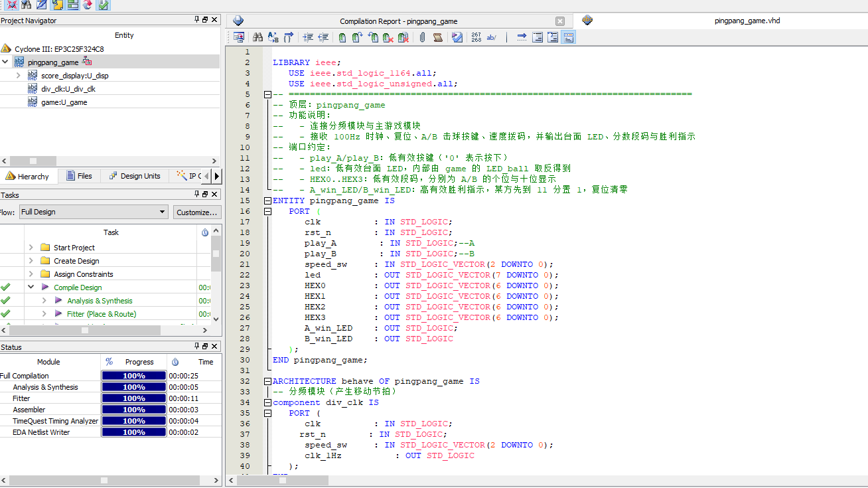Switch to Files tab

tap(78, 176)
